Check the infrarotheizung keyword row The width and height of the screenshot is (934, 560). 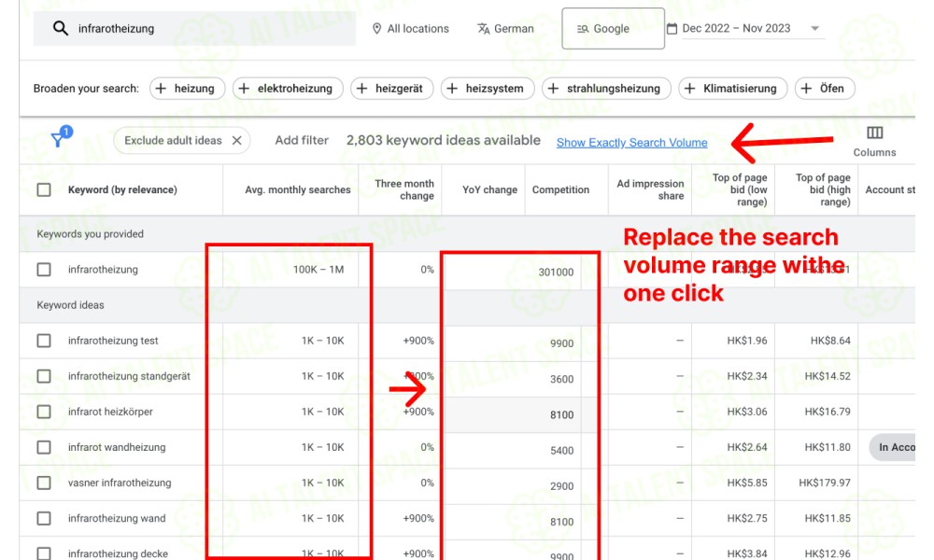tap(44, 270)
